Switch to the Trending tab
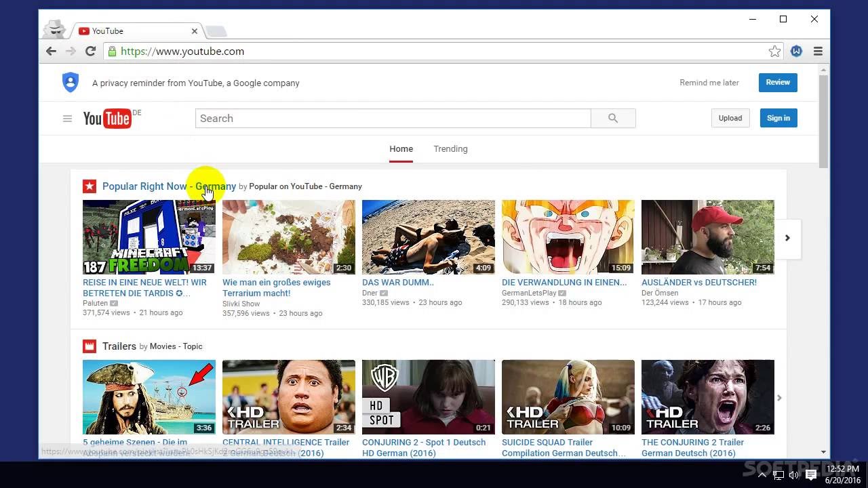This screenshot has height=488, width=868. [x=450, y=149]
